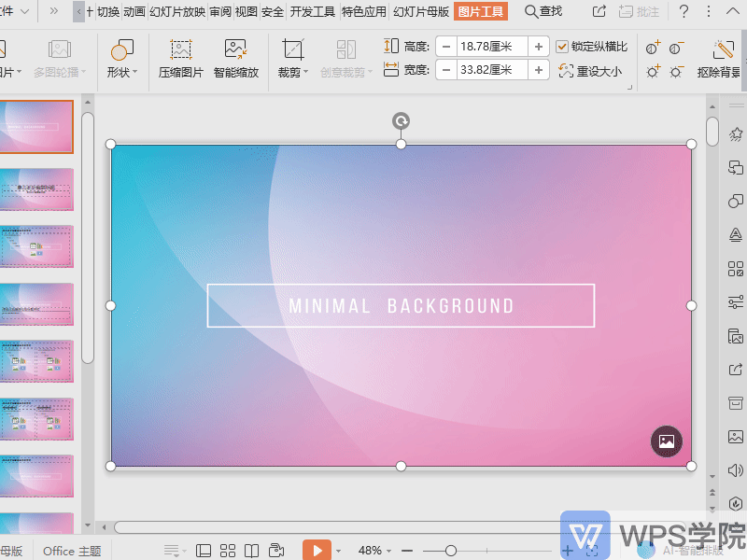
Task: Open picture size dialog launcher under 重设大小
Action: pyautogui.click(x=629, y=87)
